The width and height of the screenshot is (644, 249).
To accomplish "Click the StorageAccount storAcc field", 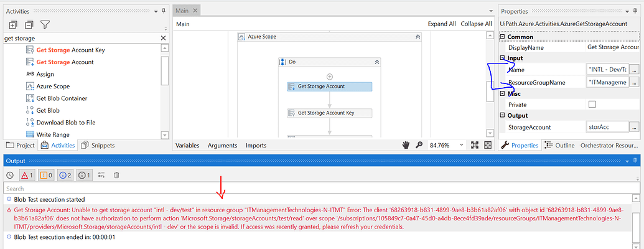I will pyautogui.click(x=607, y=127).
